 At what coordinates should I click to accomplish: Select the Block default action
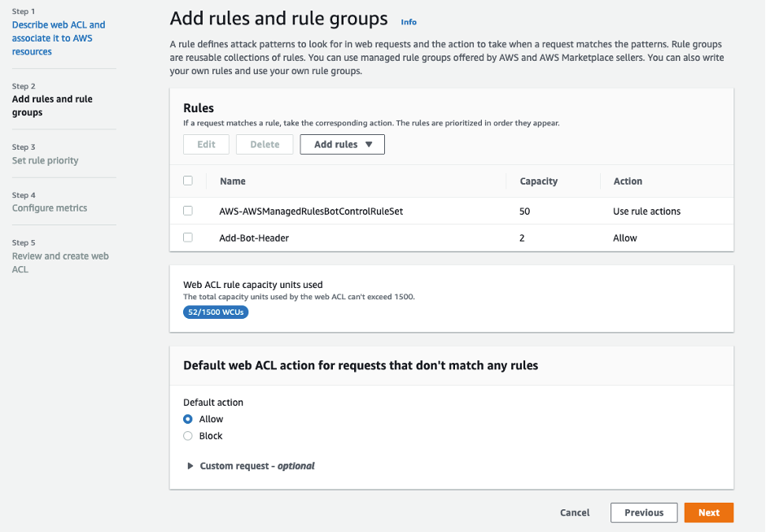click(x=187, y=435)
